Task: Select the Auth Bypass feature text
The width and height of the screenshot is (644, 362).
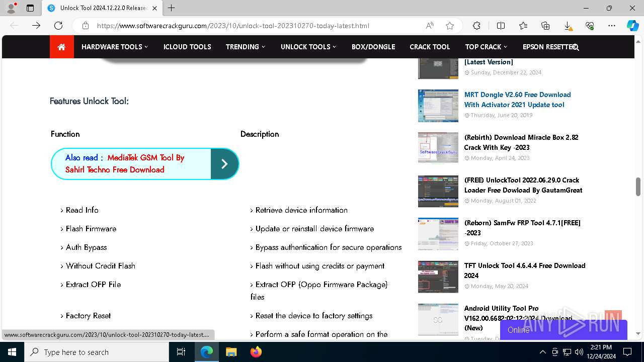Action: pyautogui.click(x=87, y=247)
